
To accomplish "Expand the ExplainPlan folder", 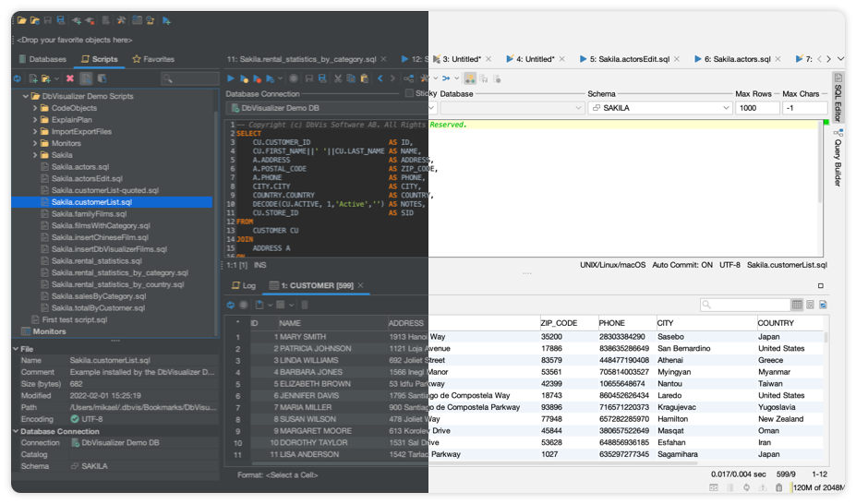I will click(35, 120).
